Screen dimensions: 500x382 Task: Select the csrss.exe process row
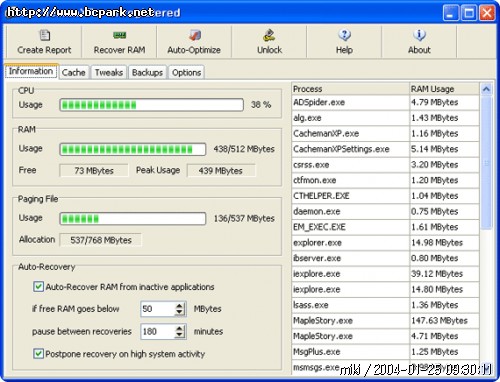click(385, 165)
